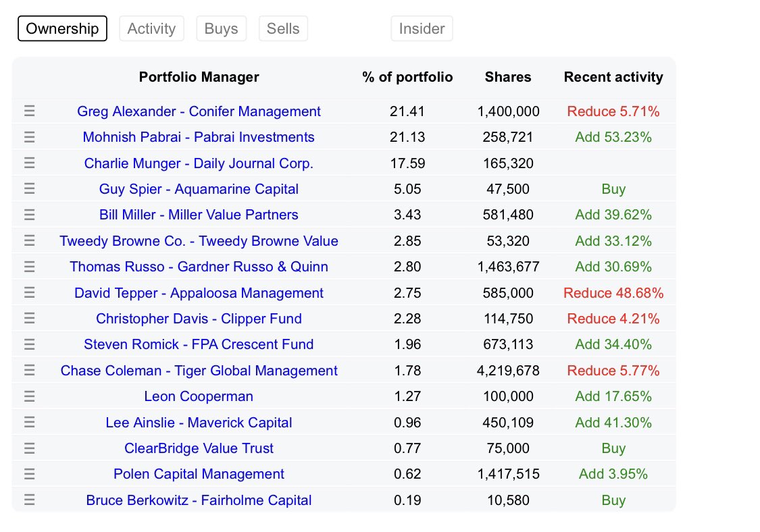Viewport: 760px width, 532px height.
Task: Select the 1,400,000 shares cell
Action: click(x=509, y=111)
